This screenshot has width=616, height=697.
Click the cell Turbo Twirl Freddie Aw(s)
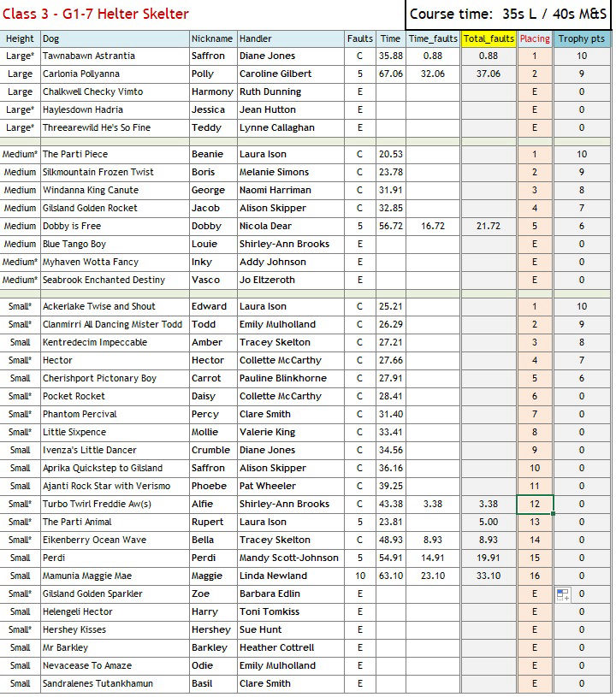[115, 504]
